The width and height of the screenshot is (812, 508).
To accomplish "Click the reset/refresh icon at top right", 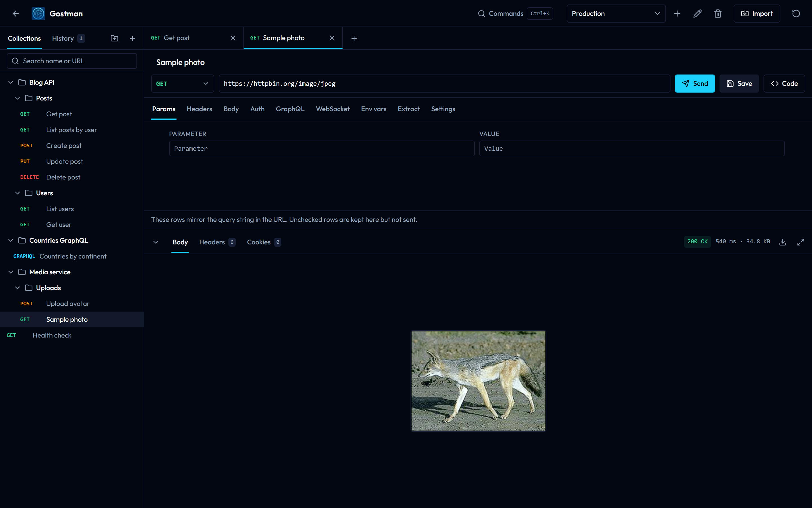I will pyautogui.click(x=796, y=14).
